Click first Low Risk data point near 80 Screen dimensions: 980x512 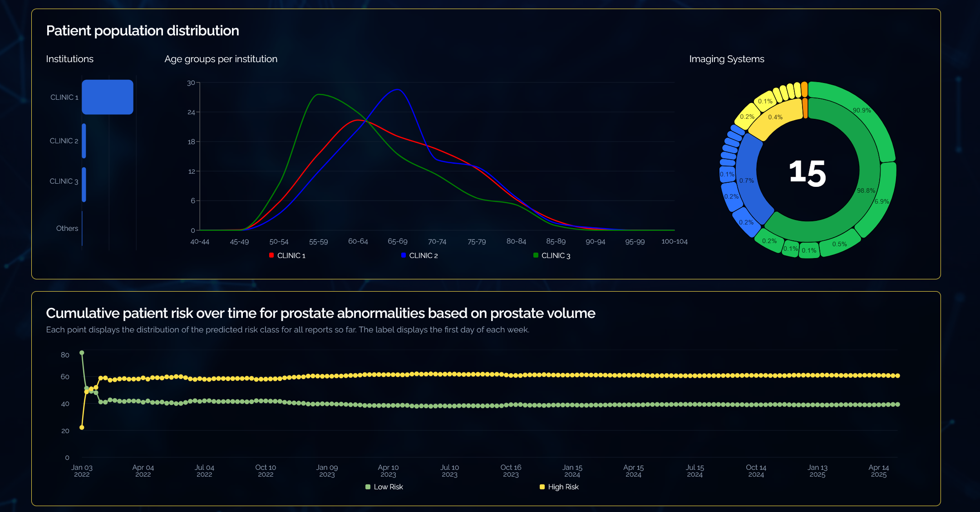(x=82, y=353)
